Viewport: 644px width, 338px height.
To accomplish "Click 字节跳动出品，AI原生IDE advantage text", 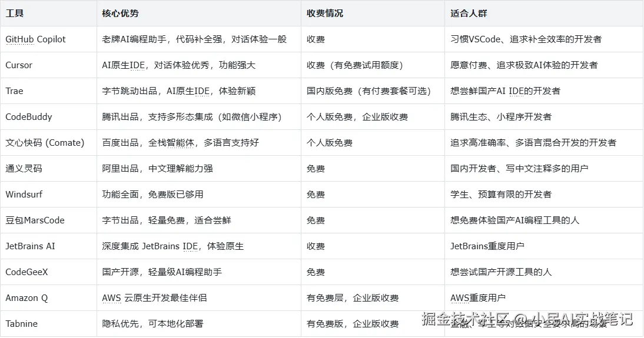I will [x=155, y=91].
